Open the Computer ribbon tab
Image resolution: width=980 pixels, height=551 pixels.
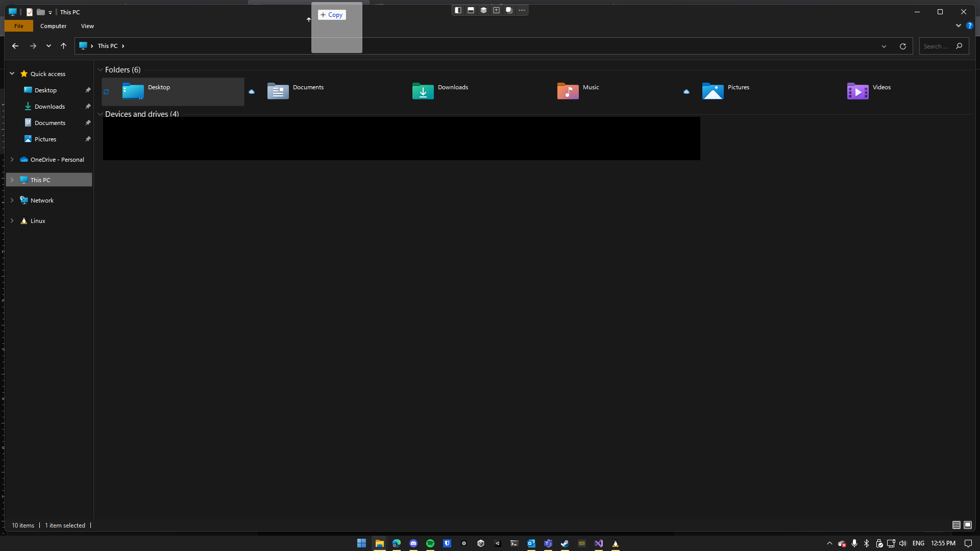53,26
